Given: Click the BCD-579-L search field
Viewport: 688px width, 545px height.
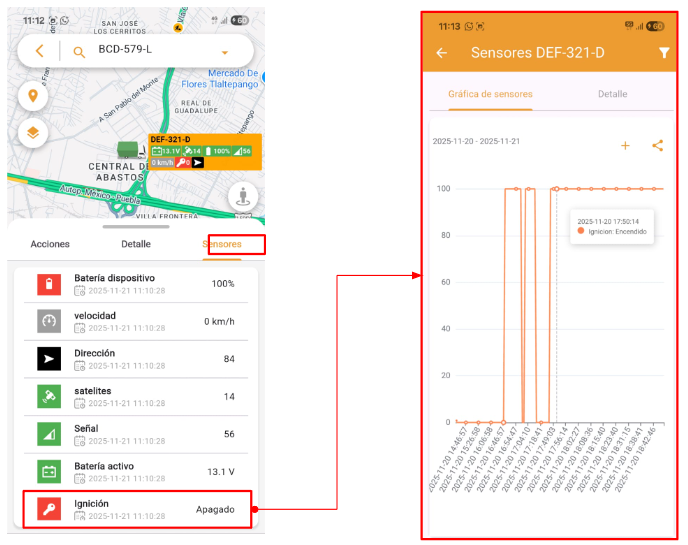Looking at the screenshot, I should [136, 51].
